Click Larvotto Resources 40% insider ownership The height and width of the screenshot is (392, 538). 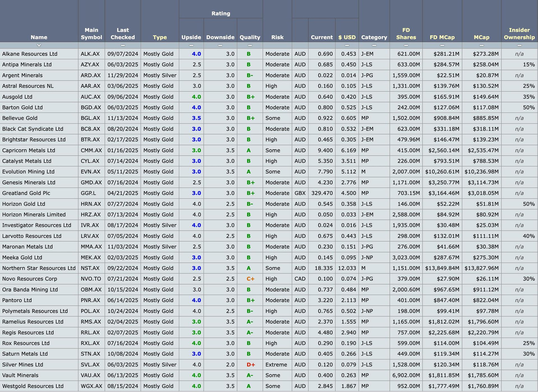(529, 236)
